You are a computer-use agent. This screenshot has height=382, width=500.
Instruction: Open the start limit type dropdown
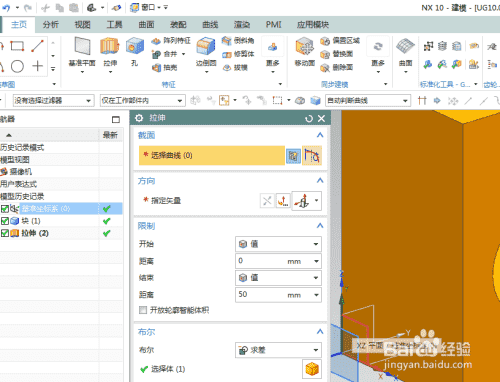point(278,244)
